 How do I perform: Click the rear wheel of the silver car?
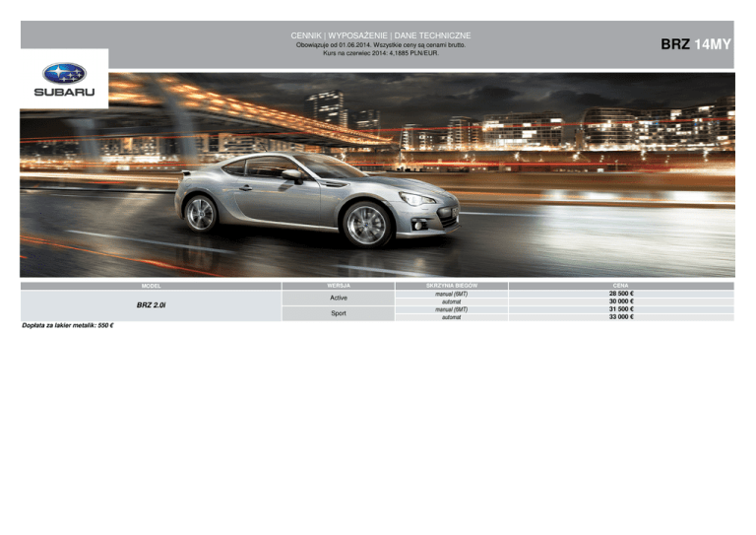coord(201,213)
